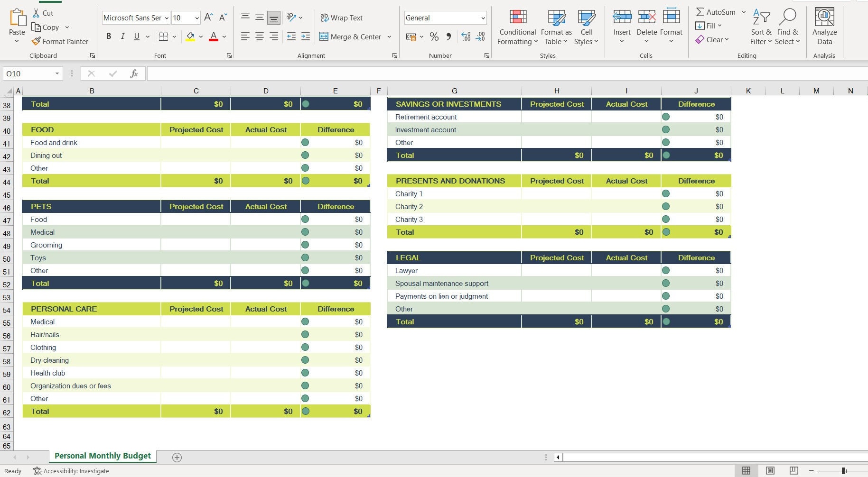Click Increase Decimal icon
The image size is (868, 477).
(x=466, y=37)
